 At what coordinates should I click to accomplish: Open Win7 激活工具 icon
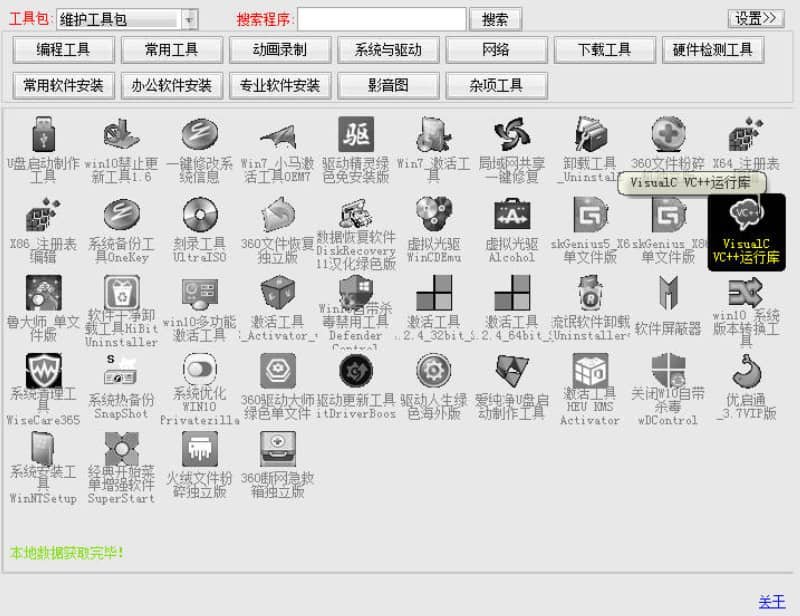[434, 148]
